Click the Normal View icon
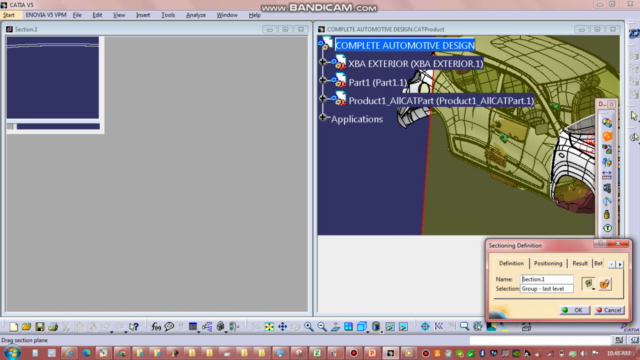This screenshot has height=360, width=640. [335, 327]
